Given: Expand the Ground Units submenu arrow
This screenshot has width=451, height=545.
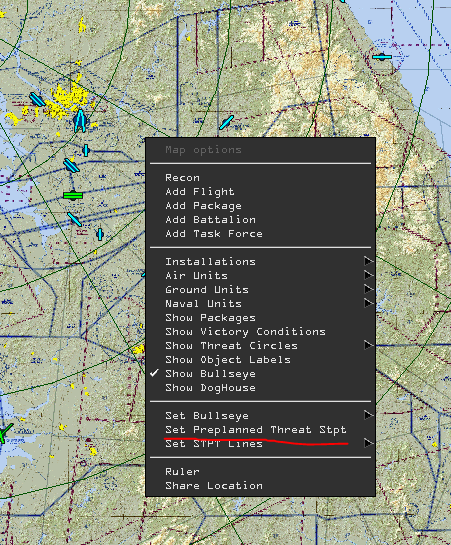Looking at the screenshot, I should click(369, 289).
